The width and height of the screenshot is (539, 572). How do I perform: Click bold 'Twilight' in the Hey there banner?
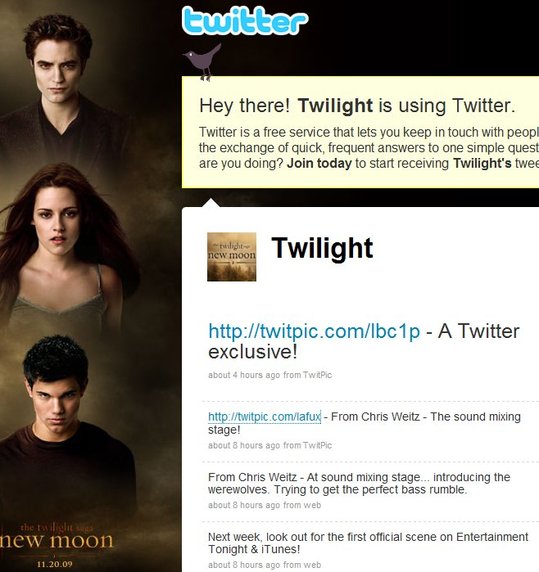(x=336, y=105)
